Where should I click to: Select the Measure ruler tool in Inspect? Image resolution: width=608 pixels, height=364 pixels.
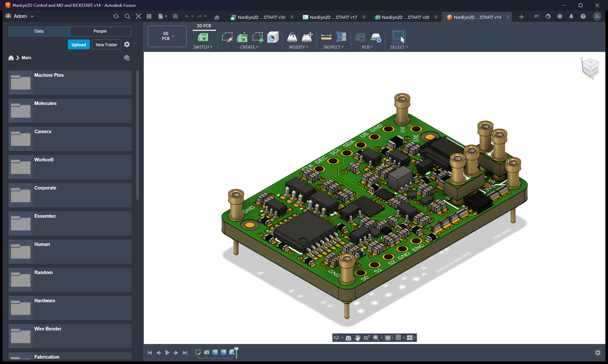326,37
